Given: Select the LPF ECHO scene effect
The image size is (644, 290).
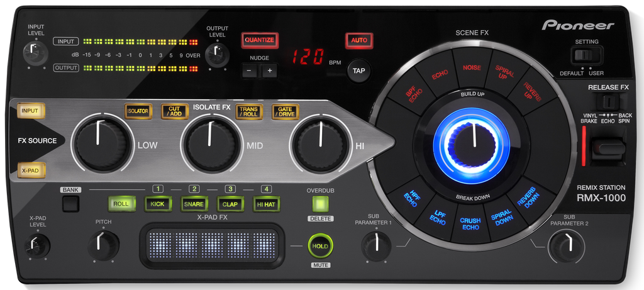Looking at the screenshot, I should click(x=438, y=217).
